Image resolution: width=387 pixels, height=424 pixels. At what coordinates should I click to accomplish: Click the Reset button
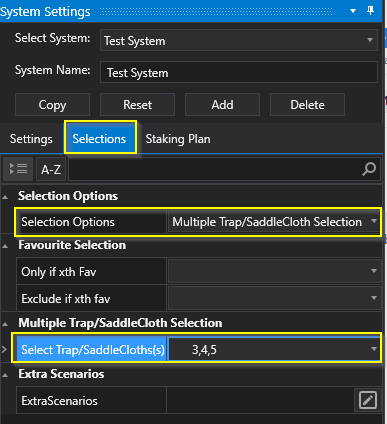click(x=137, y=105)
